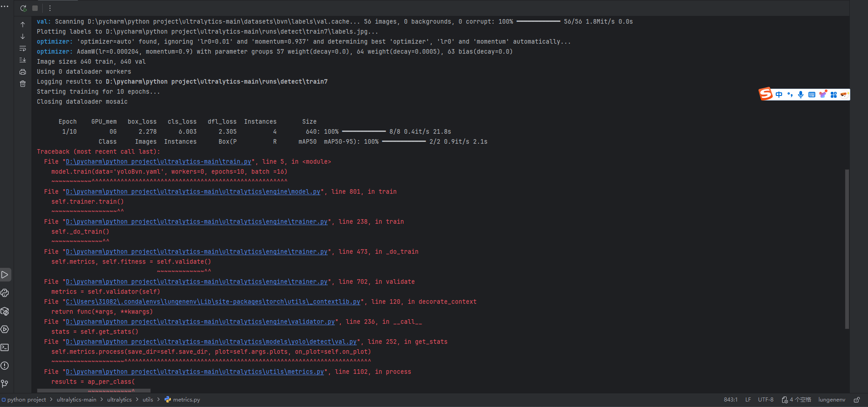The height and width of the screenshot is (407, 868).
Task: Click text 'Traceback (most recent call last):'
Action: 98,152
